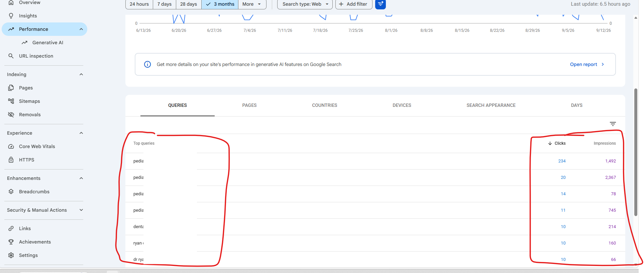Switch to the DEVICES tab

pyautogui.click(x=402, y=105)
